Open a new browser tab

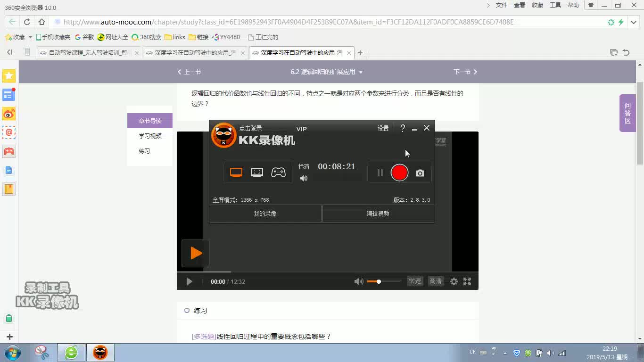pyautogui.click(x=360, y=53)
